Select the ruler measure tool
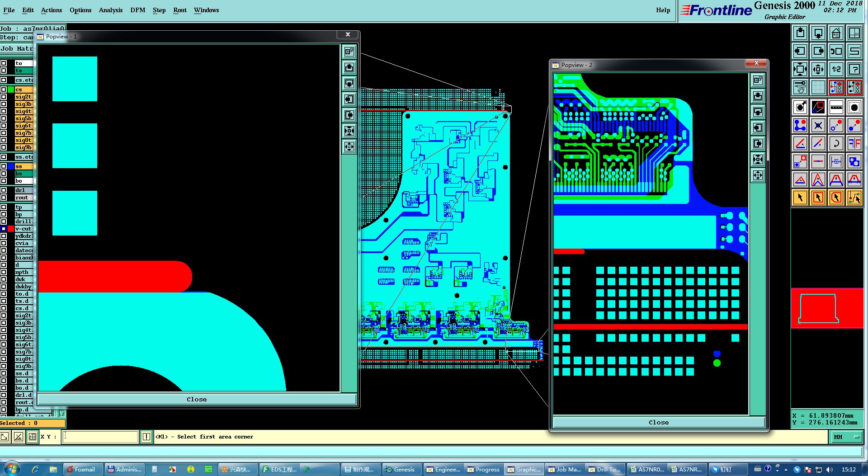 836,107
